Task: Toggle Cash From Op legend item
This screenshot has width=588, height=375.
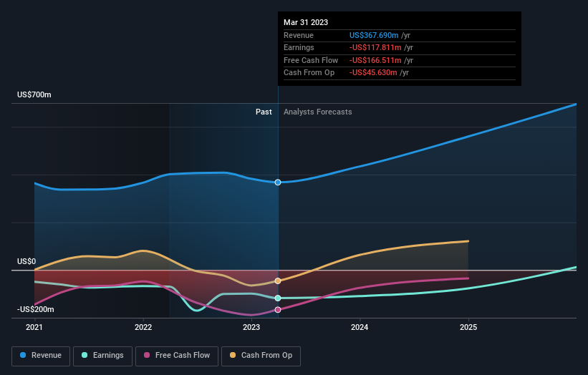Action: pos(261,355)
